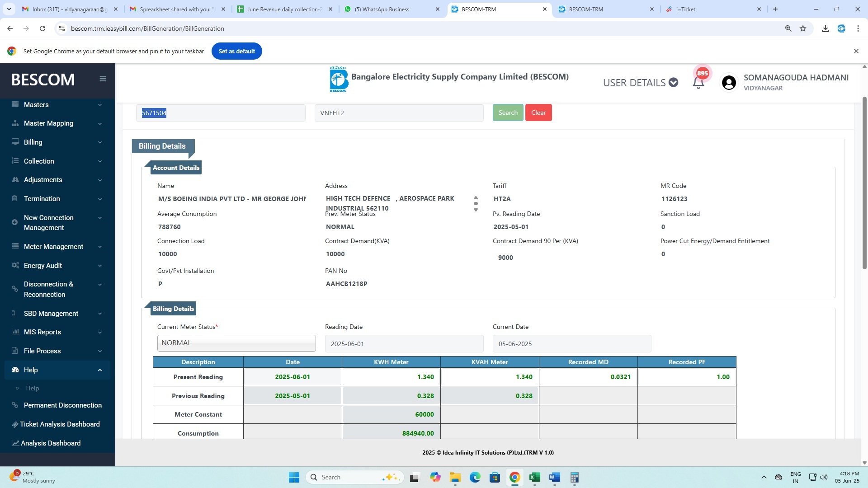Open Excel from the Windows taskbar
This screenshot has width=868, height=488.
click(535, 477)
